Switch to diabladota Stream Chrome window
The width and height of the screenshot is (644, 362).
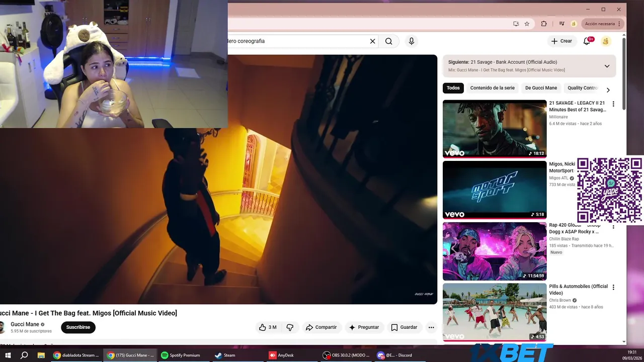[76, 355]
